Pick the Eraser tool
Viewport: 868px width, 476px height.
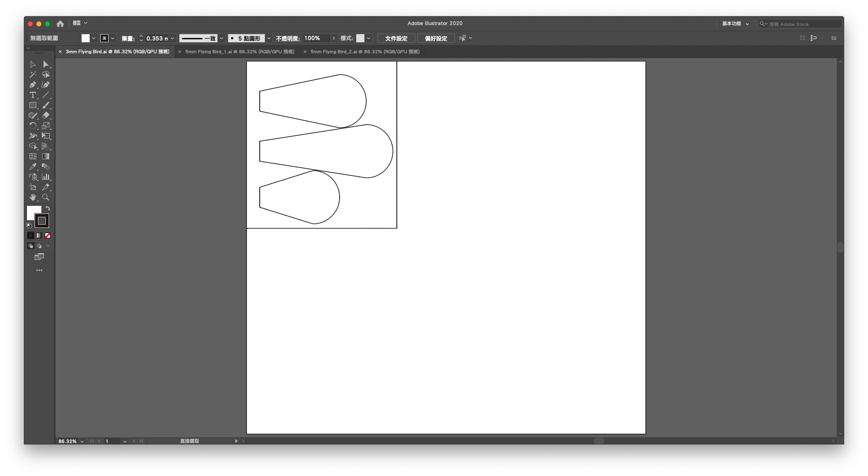coord(46,116)
